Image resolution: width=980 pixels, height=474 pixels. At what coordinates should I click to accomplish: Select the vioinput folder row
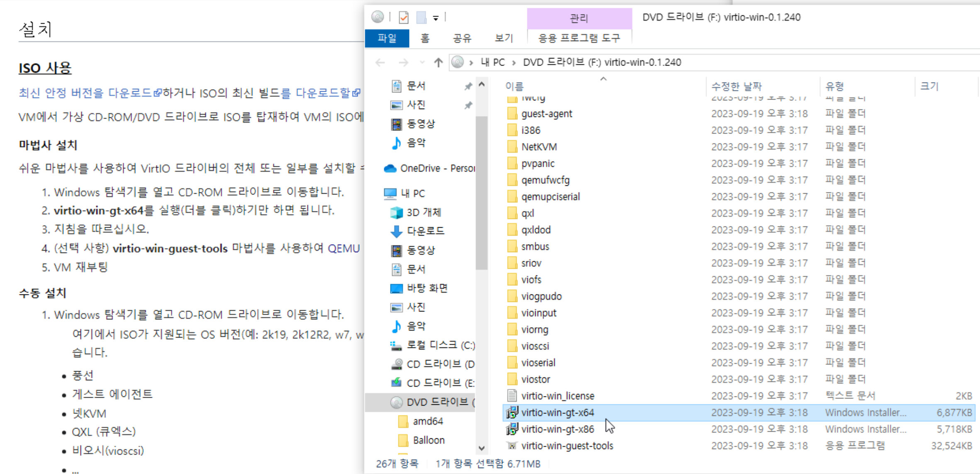pyautogui.click(x=739, y=313)
